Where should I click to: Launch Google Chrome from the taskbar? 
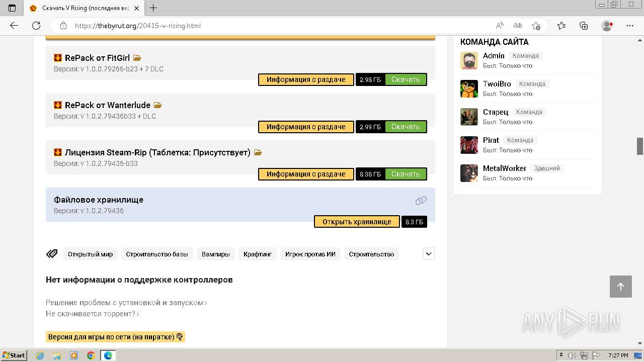(91, 355)
